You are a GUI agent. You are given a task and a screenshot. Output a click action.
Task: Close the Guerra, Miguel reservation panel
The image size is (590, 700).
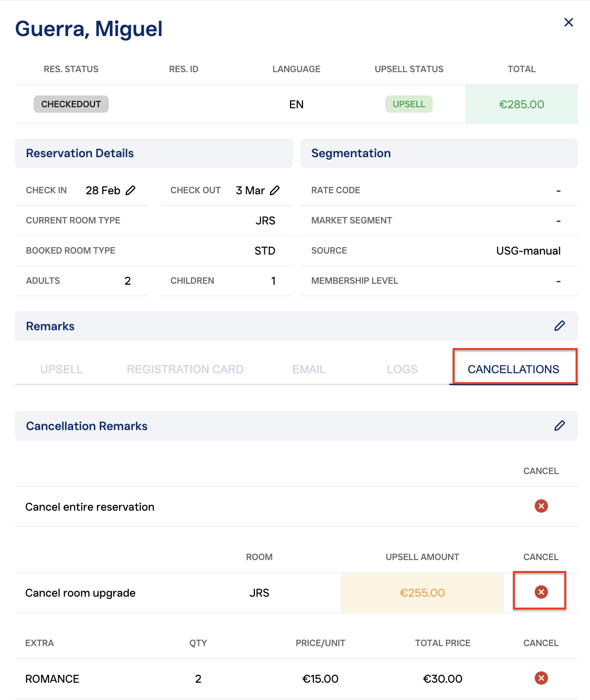point(569,22)
